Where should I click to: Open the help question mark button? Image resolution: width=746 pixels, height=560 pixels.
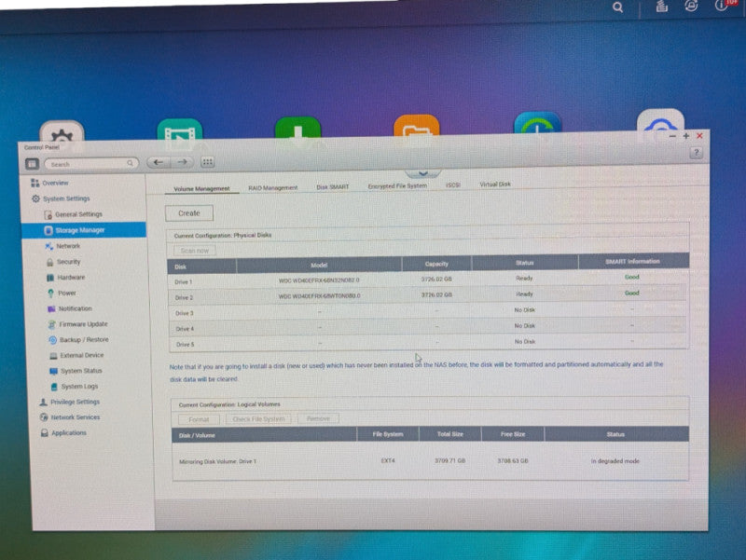point(696,153)
